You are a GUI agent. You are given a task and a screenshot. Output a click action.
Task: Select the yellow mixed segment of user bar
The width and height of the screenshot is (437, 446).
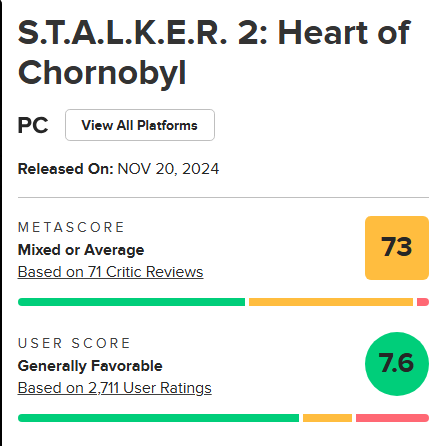327,418
